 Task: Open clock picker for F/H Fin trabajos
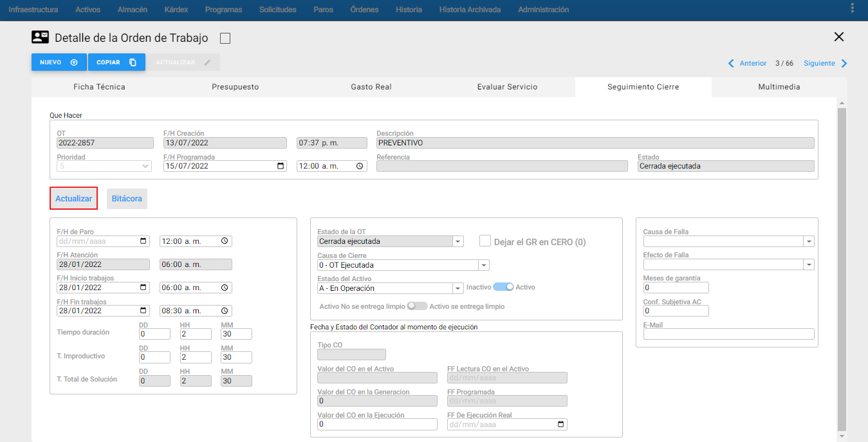point(225,311)
